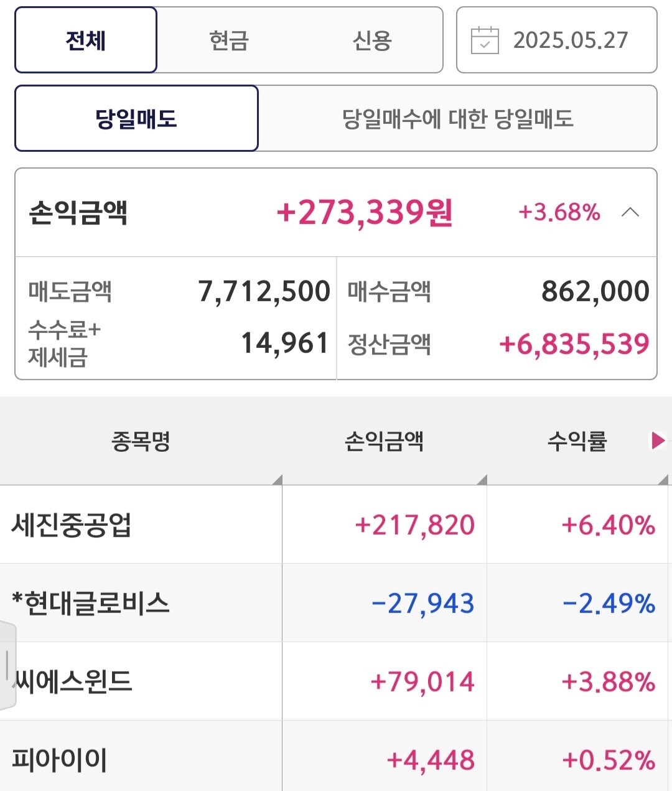This screenshot has width=672, height=791.
Task: Tap the left edge side panel handle
Action: 7,665
